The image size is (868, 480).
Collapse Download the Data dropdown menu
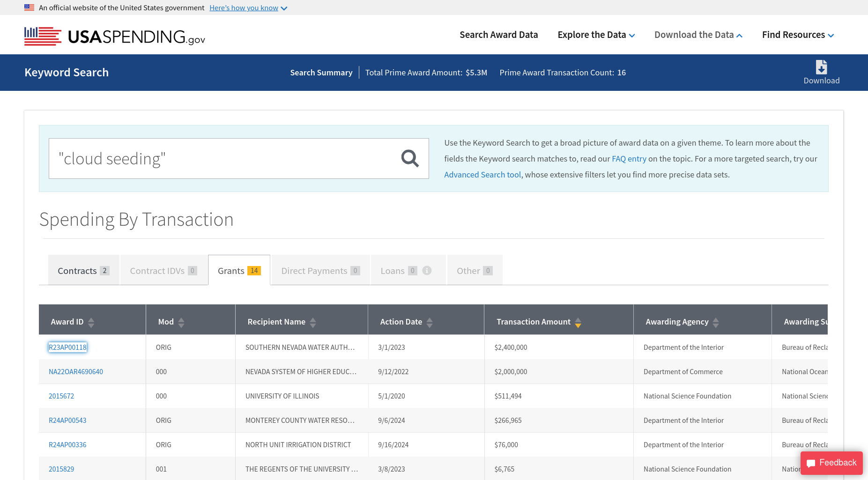698,35
